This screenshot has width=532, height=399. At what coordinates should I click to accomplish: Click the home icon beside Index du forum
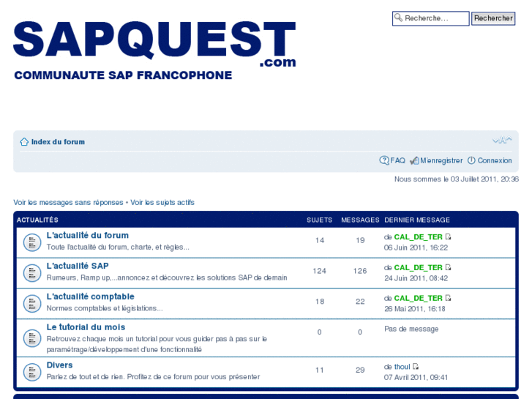(x=24, y=141)
